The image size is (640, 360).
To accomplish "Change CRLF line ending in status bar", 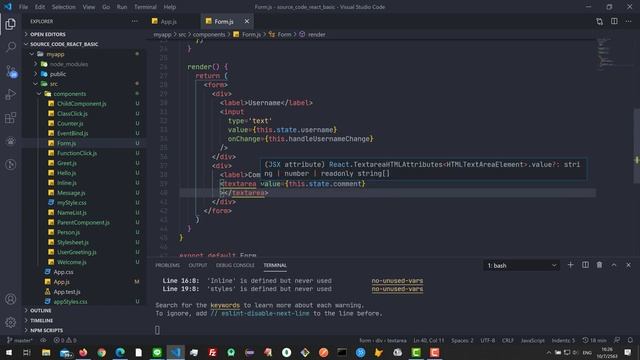I will 508,340.
